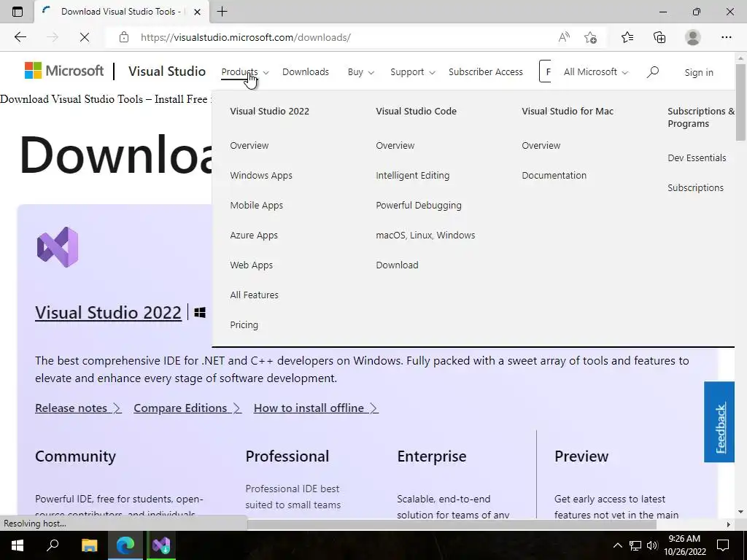Open the Compare Editions link

coord(187,408)
